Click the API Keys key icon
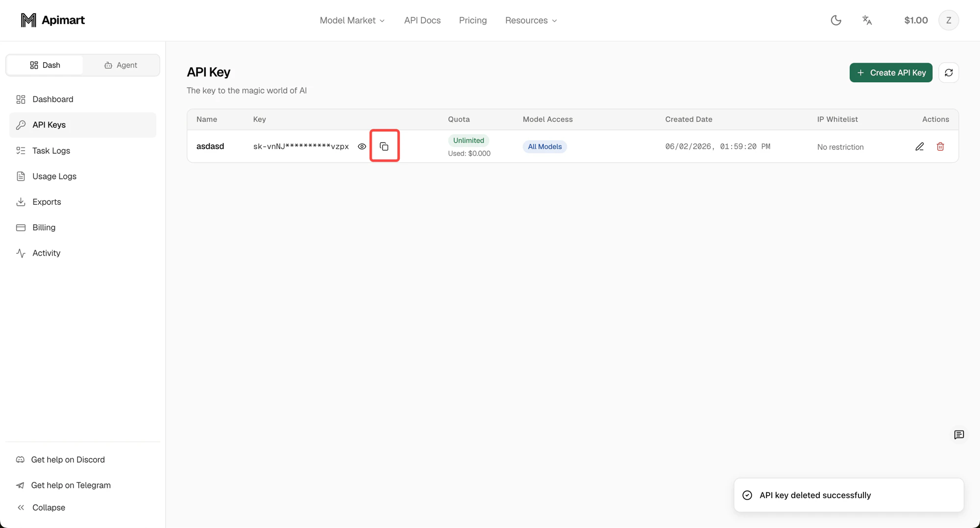The image size is (980, 528). pyautogui.click(x=21, y=125)
